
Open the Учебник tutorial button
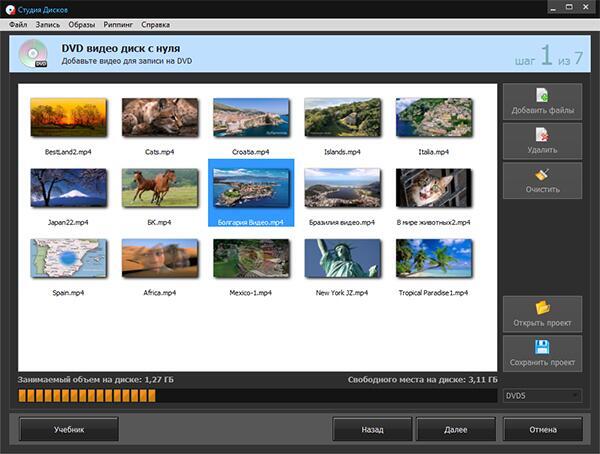click(x=68, y=429)
